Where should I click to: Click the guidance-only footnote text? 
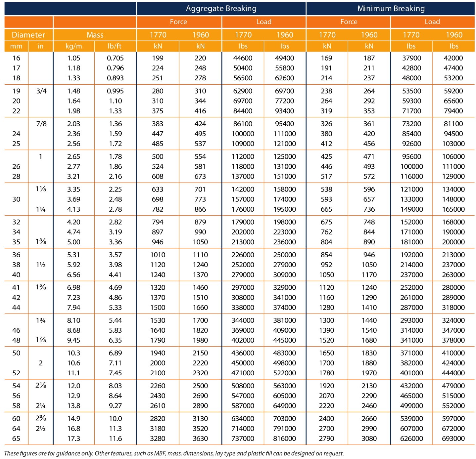click(x=174, y=453)
